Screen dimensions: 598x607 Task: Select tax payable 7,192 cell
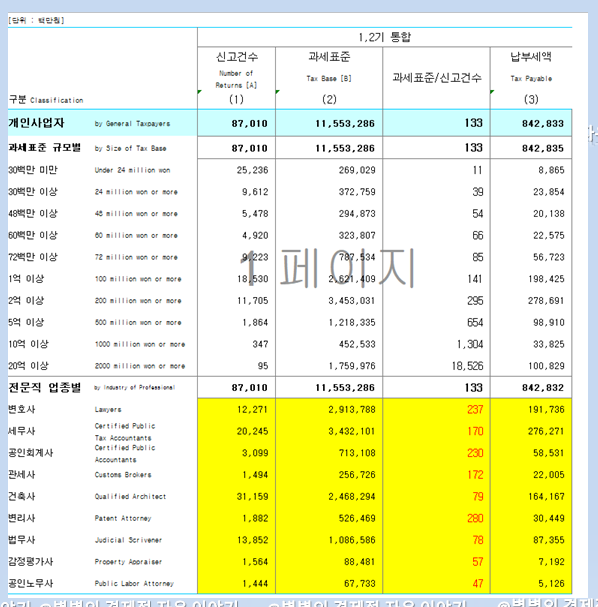tap(551, 562)
